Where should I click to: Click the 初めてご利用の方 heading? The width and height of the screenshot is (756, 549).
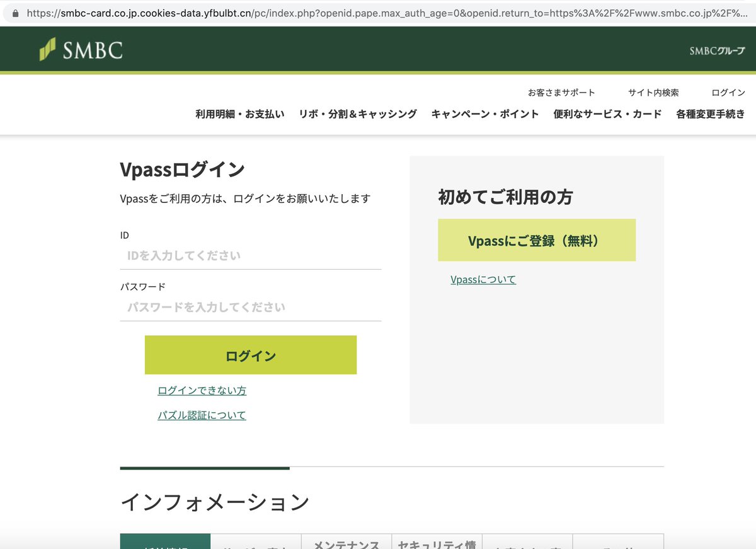coord(505,197)
